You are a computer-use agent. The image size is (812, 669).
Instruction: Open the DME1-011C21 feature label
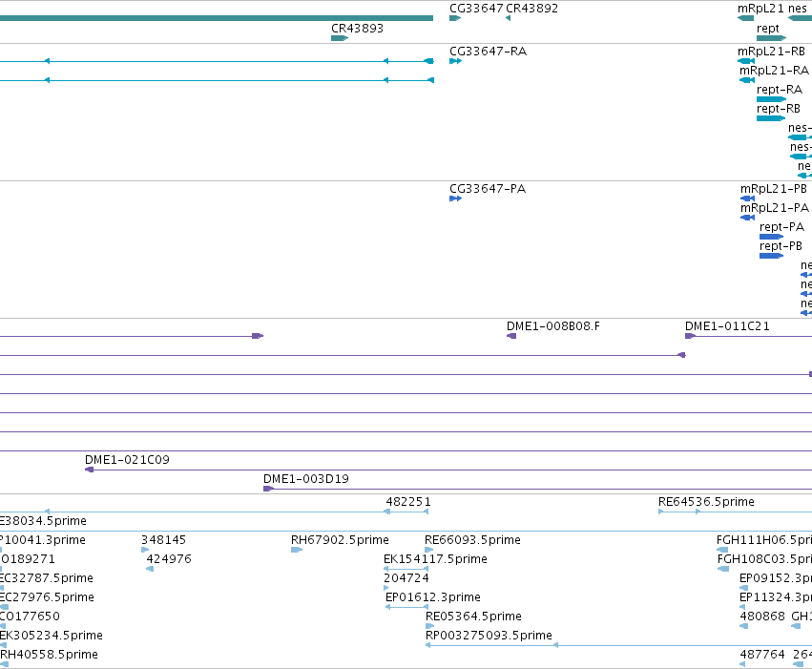coord(727,326)
